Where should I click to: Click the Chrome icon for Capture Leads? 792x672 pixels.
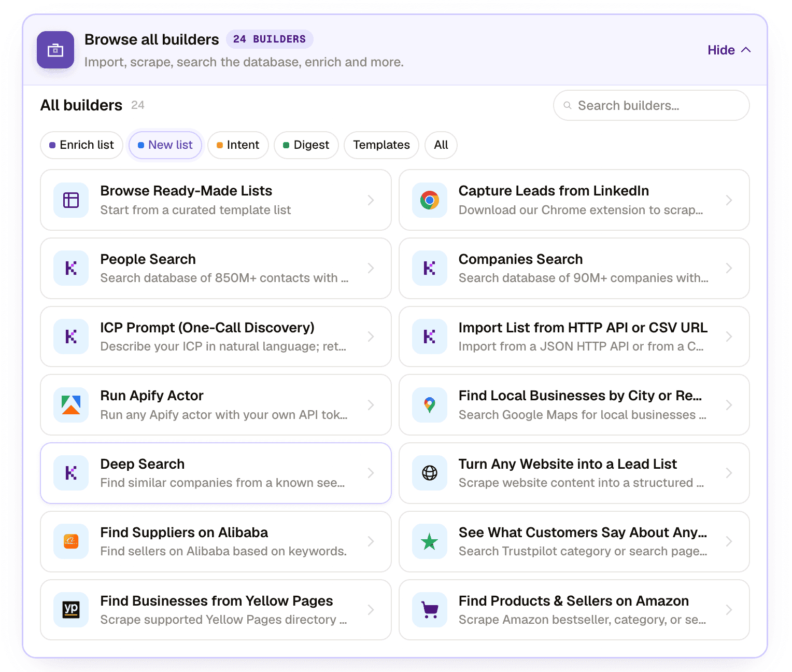click(x=430, y=200)
